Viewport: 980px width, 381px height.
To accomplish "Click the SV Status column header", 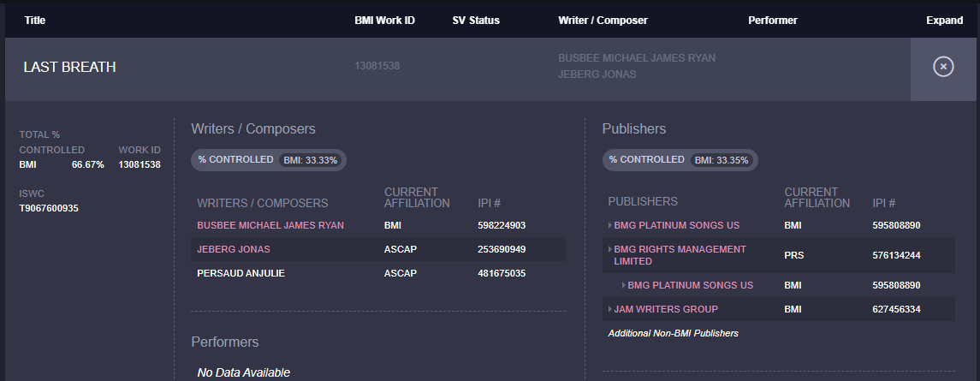I will point(476,20).
